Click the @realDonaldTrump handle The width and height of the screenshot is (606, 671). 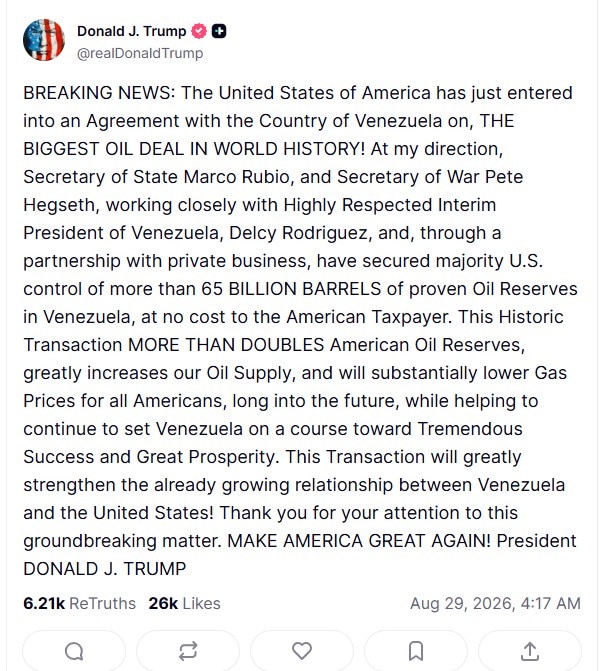click(140, 53)
